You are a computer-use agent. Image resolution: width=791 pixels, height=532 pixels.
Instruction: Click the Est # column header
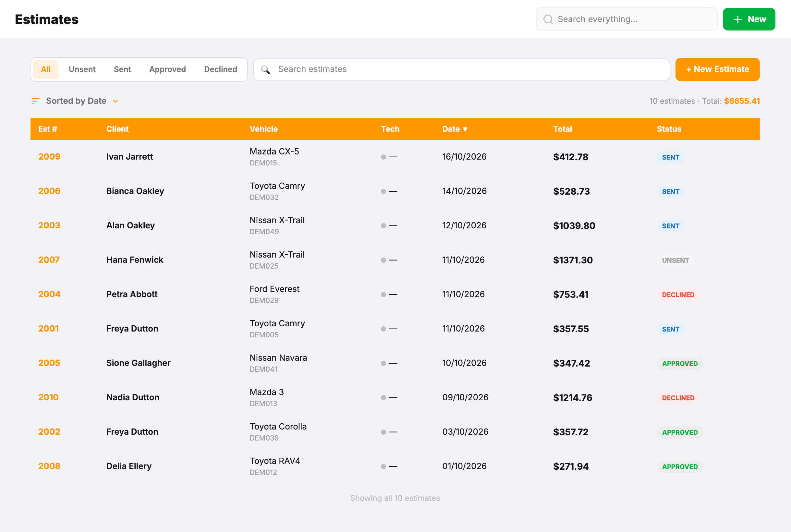47,129
